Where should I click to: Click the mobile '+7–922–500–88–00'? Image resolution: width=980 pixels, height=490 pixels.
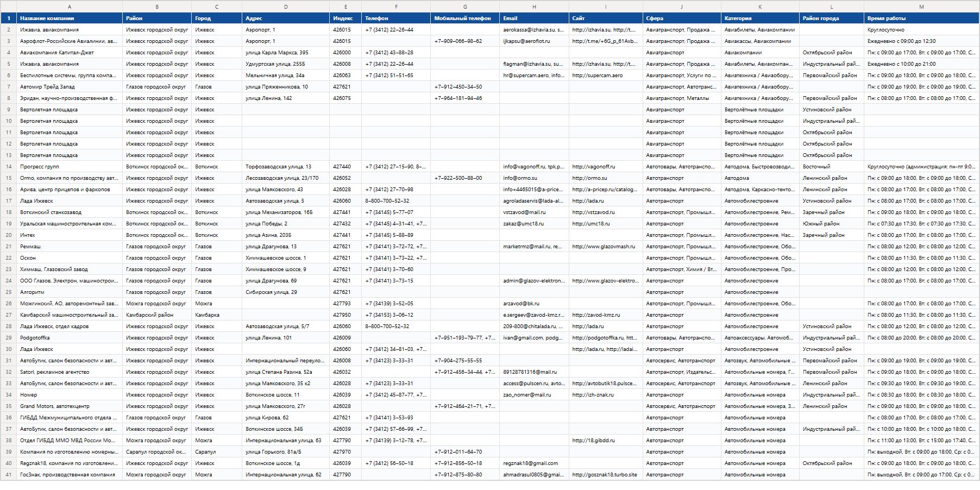(465, 178)
